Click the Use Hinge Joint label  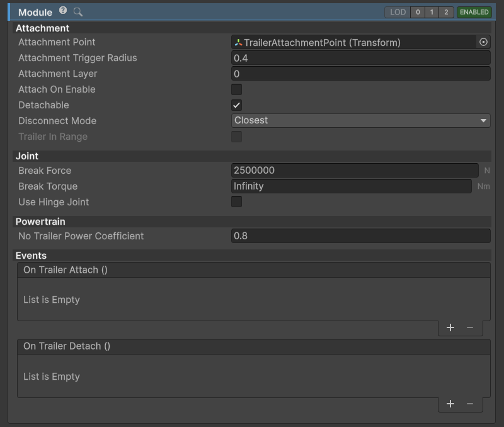pos(54,202)
